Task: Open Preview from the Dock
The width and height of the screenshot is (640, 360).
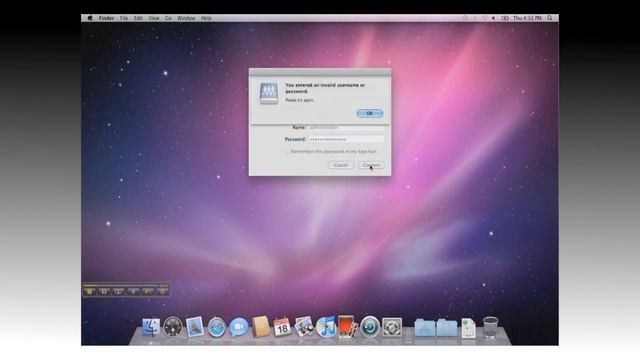Action: pos(304,327)
